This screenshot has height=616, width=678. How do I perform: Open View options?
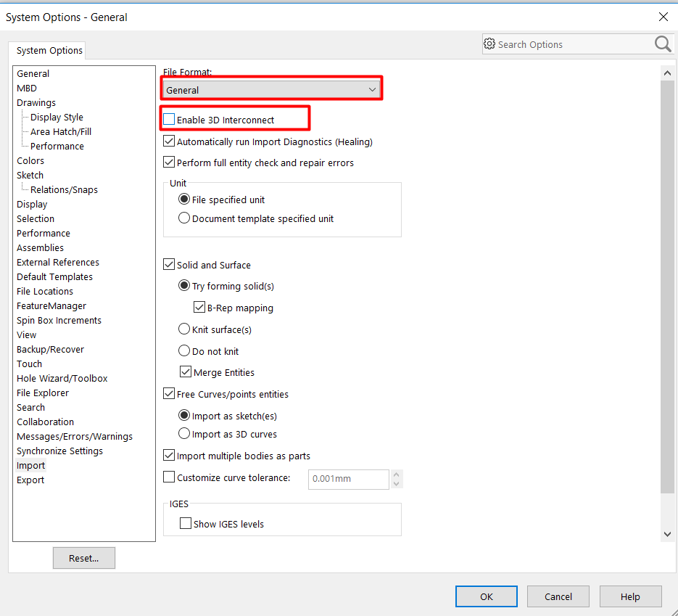tap(26, 334)
